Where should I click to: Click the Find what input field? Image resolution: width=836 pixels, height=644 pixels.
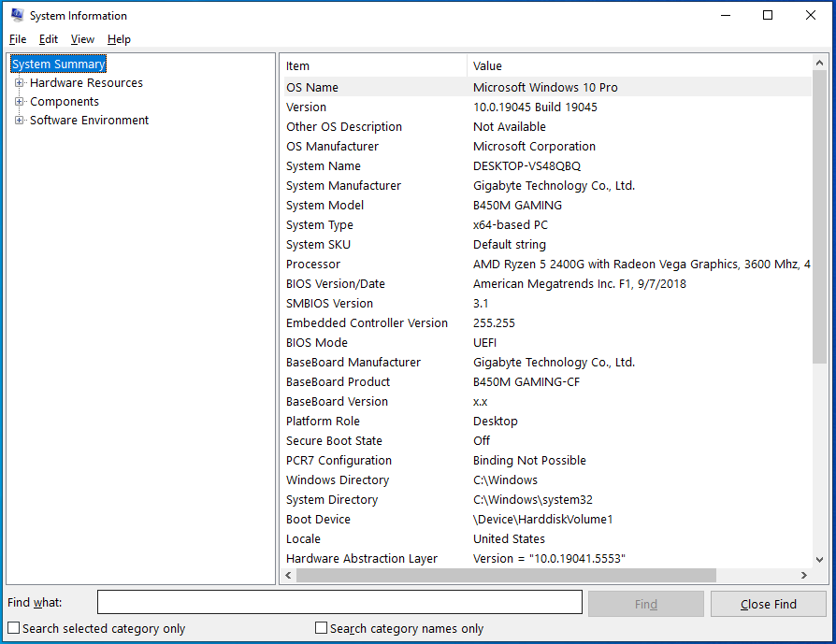click(339, 602)
